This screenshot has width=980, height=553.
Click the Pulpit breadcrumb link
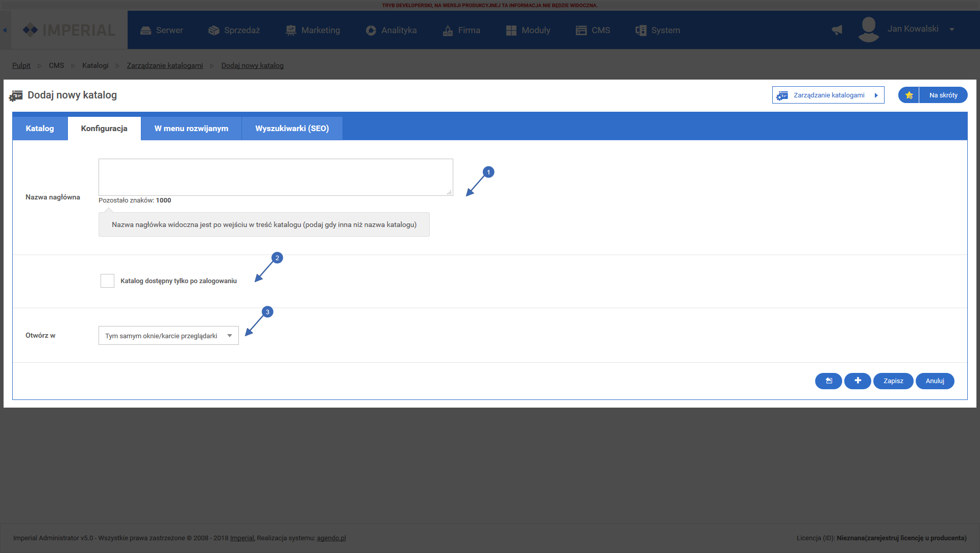pos(21,65)
